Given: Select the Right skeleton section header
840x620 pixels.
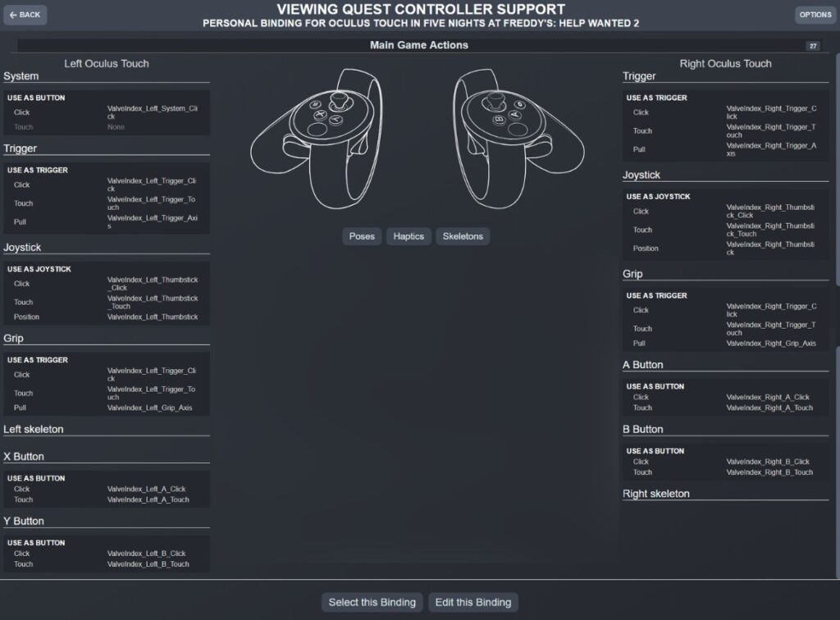Looking at the screenshot, I should (x=725, y=495).
